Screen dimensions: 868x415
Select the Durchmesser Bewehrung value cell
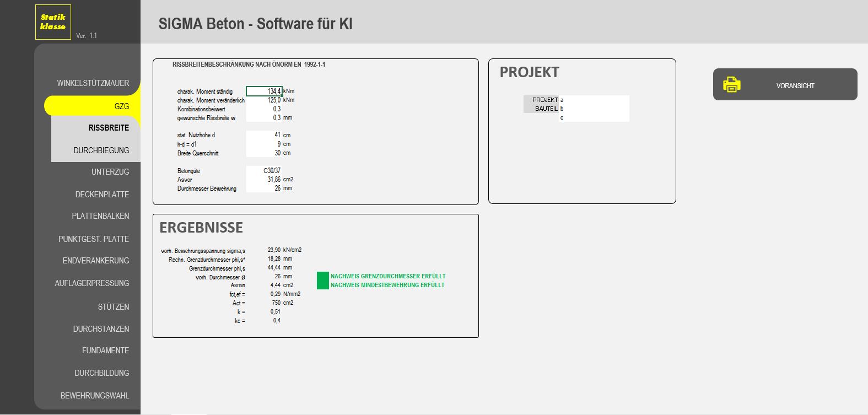[x=264, y=188]
